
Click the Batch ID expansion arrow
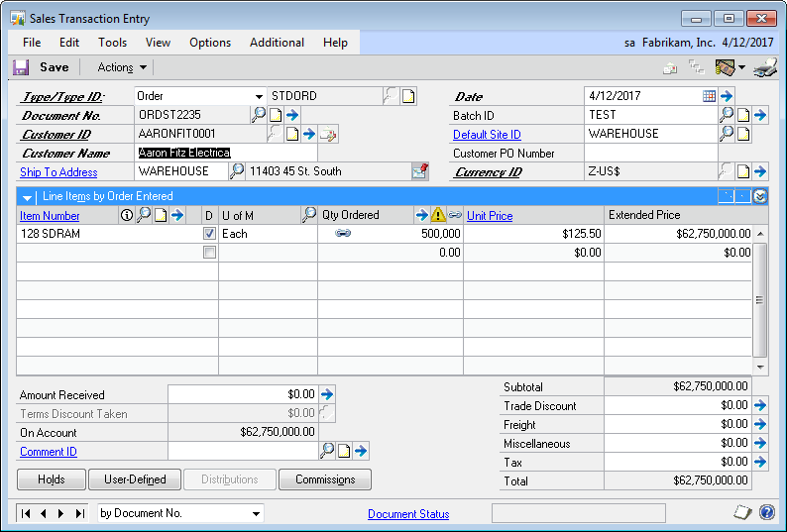coord(760,116)
